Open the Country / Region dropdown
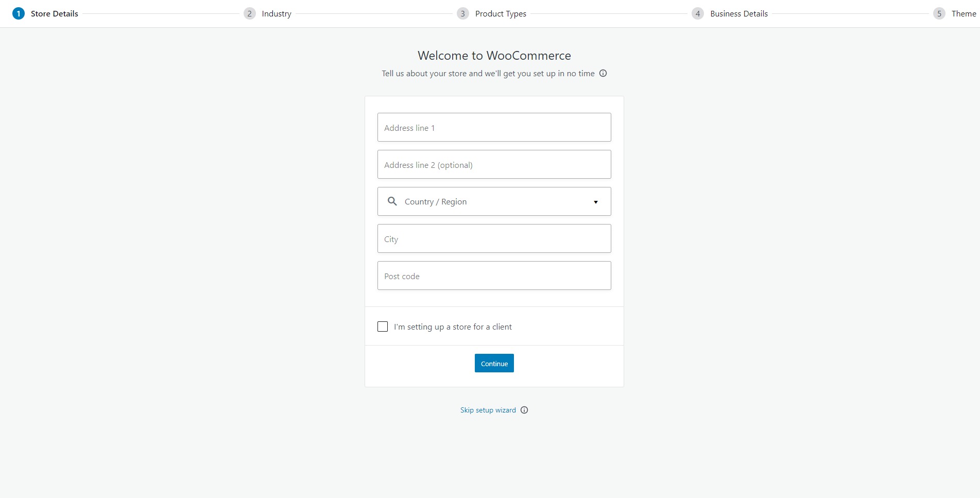Screen dimensions: 980x498 (x=494, y=201)
